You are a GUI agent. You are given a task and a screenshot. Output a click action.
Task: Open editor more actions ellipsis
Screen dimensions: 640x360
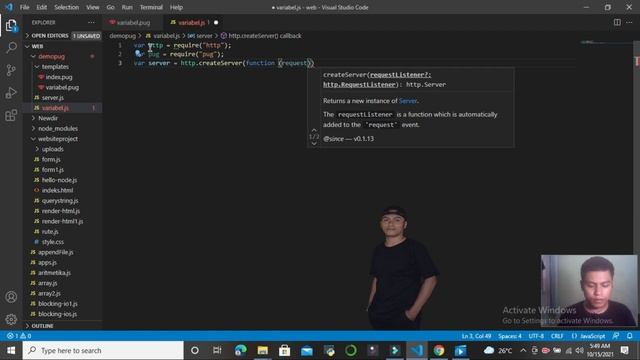(629, 22)
